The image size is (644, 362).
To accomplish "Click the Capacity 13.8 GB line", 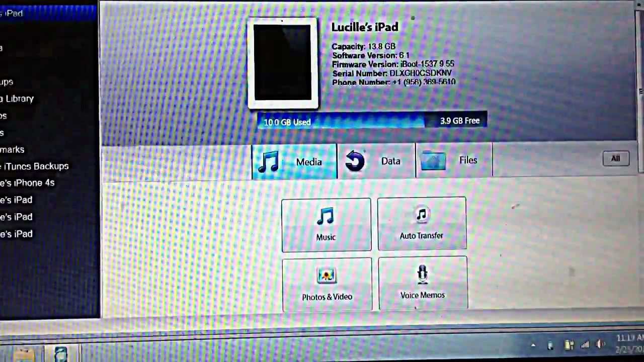I will 364,46.
